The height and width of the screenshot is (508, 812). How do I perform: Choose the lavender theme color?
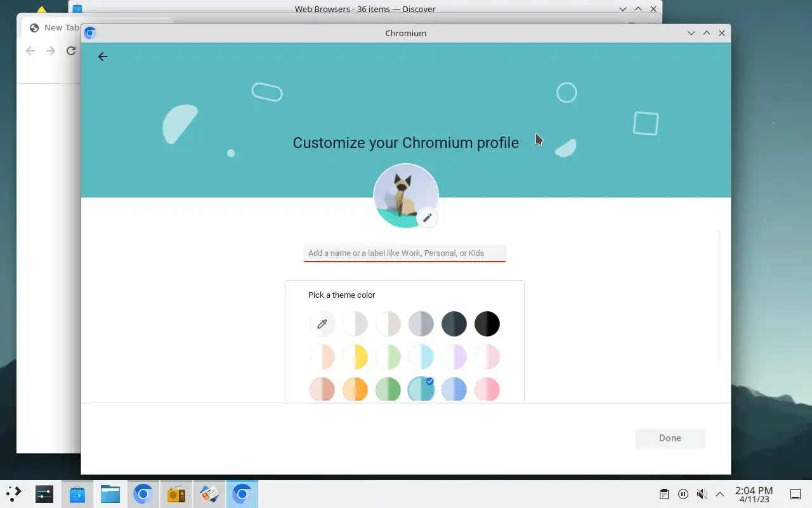(x=454, y=357)
